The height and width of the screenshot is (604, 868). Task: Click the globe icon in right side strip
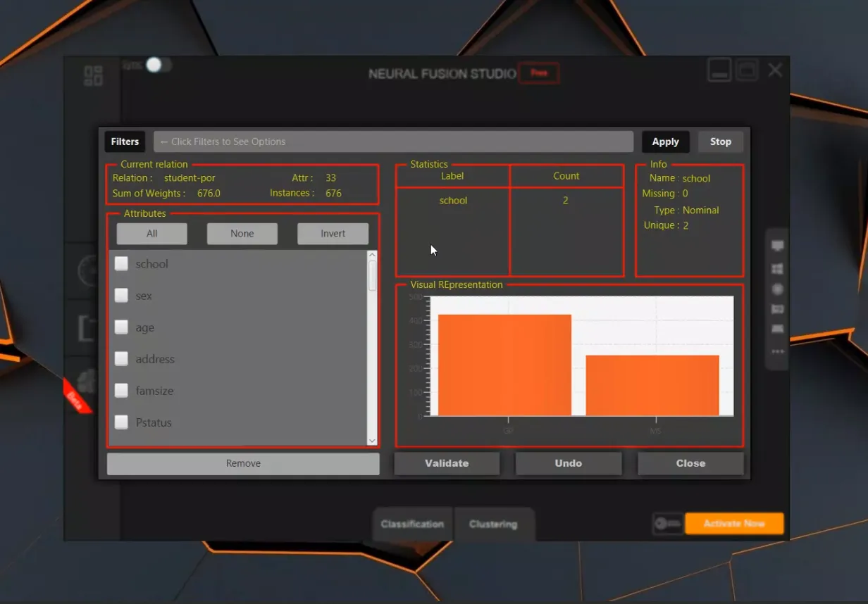pos(777,289)
